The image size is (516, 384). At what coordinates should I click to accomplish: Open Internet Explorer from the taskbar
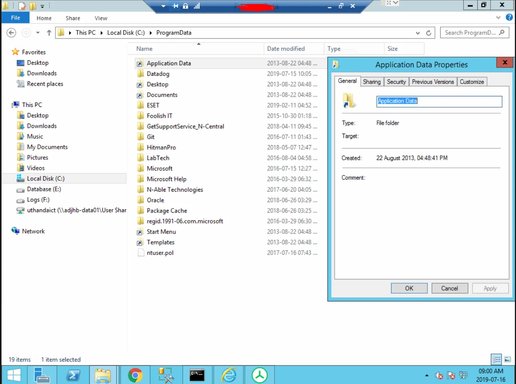click(229, 375)
